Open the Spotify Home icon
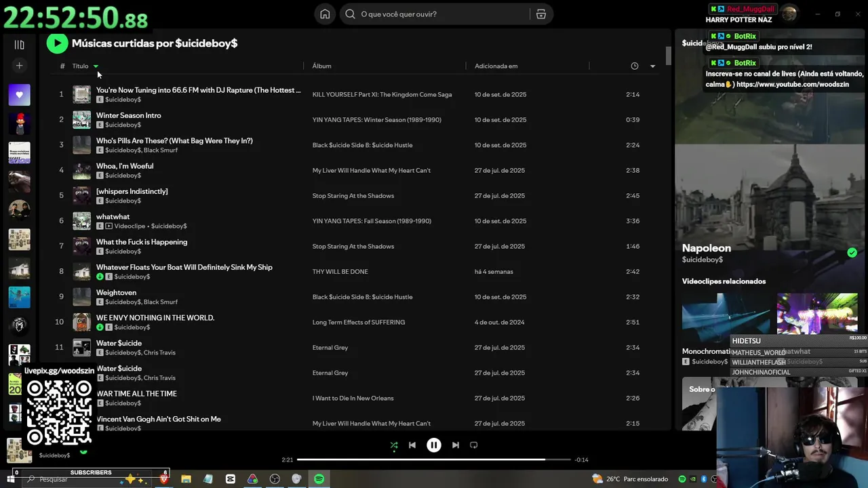The image size is (868, 488). point(325,14)
